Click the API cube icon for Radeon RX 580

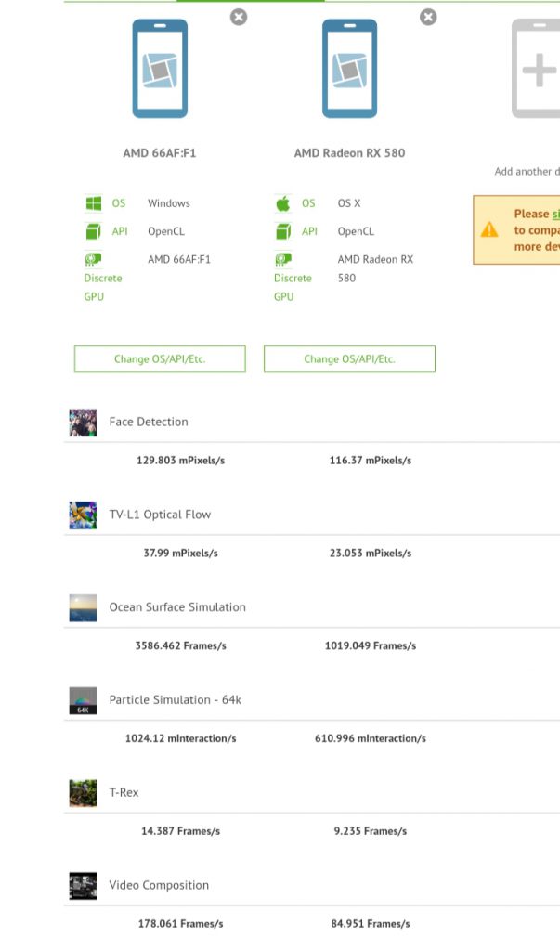[283, 231]
